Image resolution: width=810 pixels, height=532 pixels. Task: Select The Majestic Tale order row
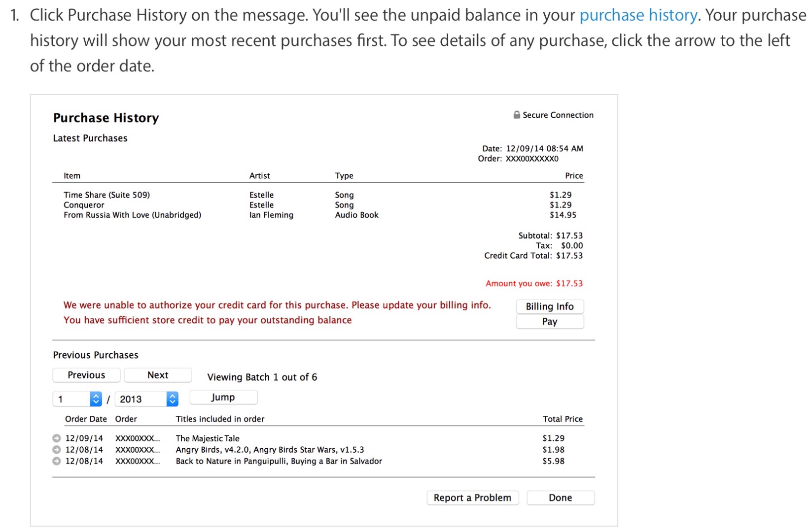[208, 438]
